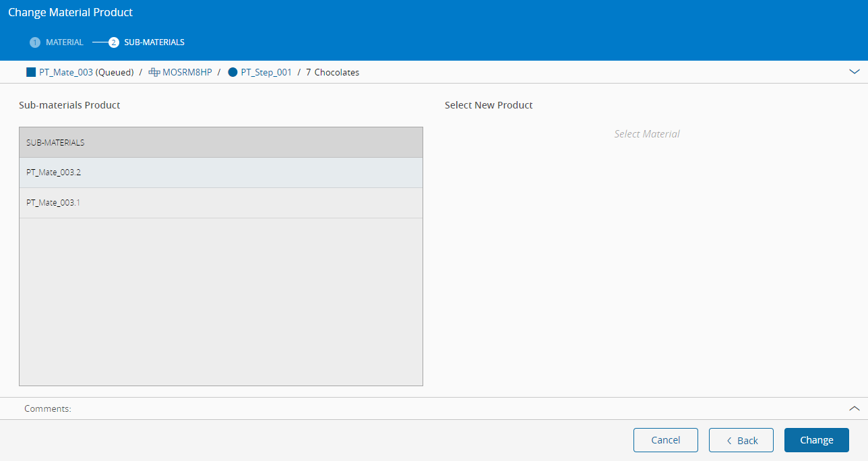Click the blue circle step icon
868x461 pixels.
pos(233,72)
